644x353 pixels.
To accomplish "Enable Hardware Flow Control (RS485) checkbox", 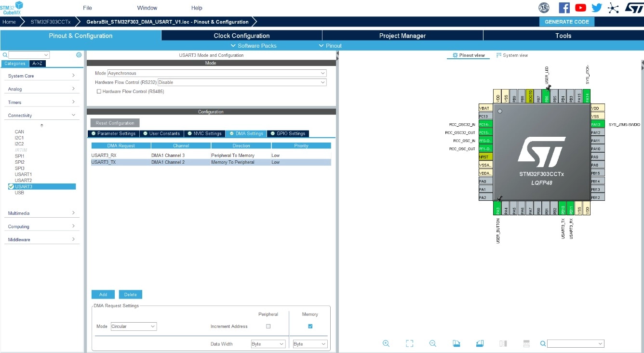I will tap(99, 92).
